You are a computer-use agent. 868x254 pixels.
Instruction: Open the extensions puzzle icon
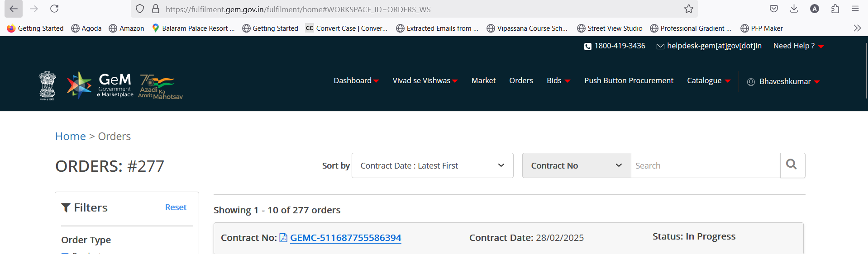[835, 9]
